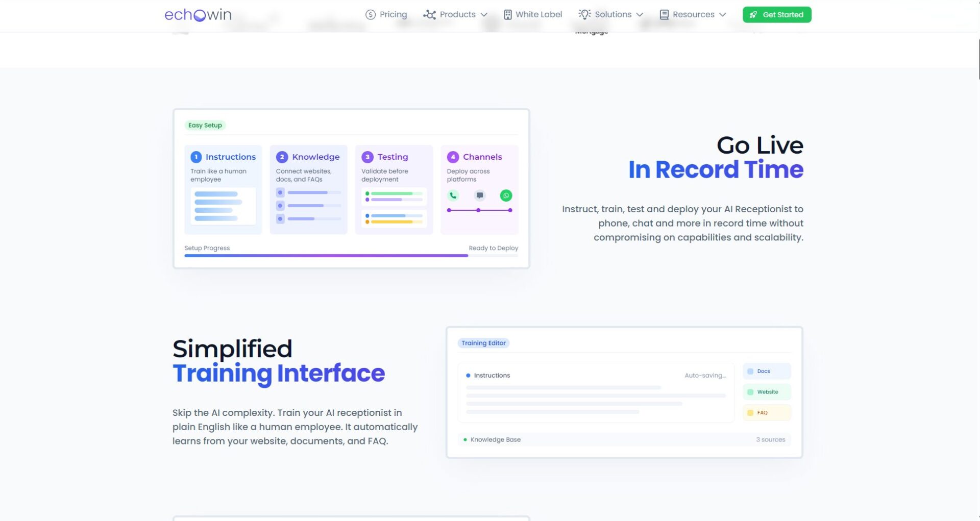Open the Pricing menu item
Image resolution: width=980 pixels, height=521 pixels.
tap(393, 14)
